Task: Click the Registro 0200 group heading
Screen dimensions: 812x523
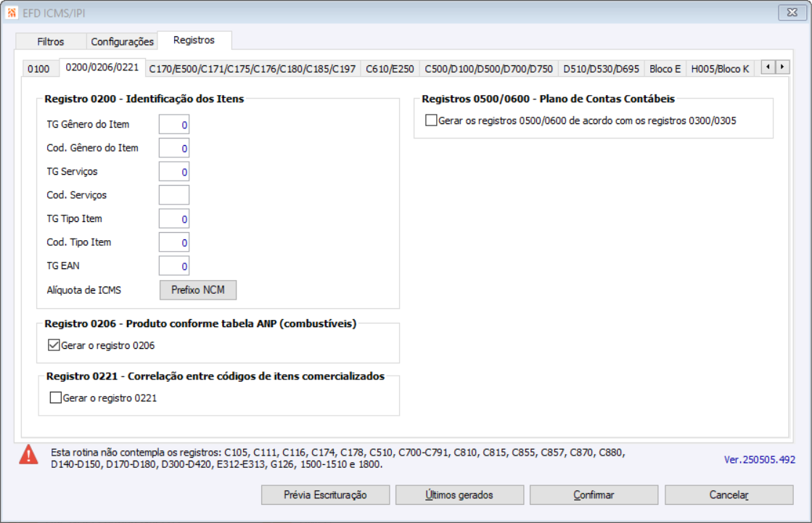Action: (x=144, y=99)
